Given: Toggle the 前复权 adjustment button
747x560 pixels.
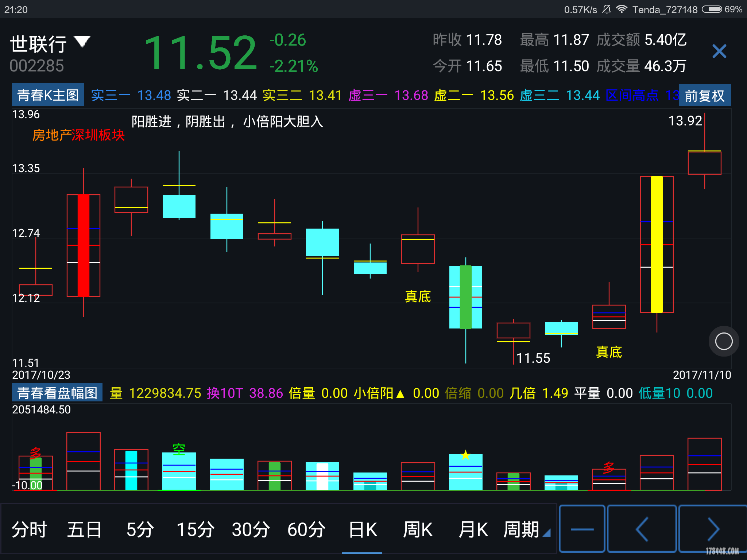Looking at the screenshot, I should (x=705, y=96).
